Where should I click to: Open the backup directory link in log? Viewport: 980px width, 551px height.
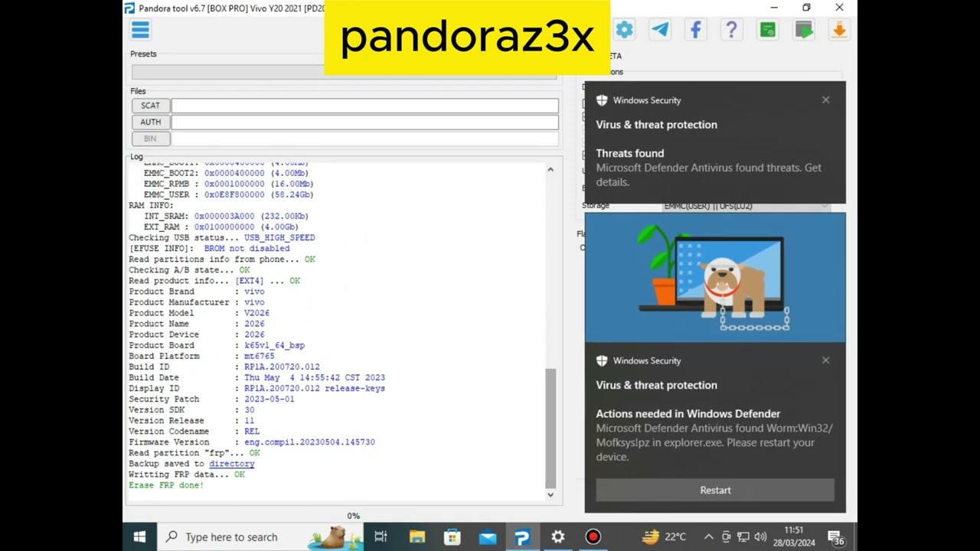point(231,464)
